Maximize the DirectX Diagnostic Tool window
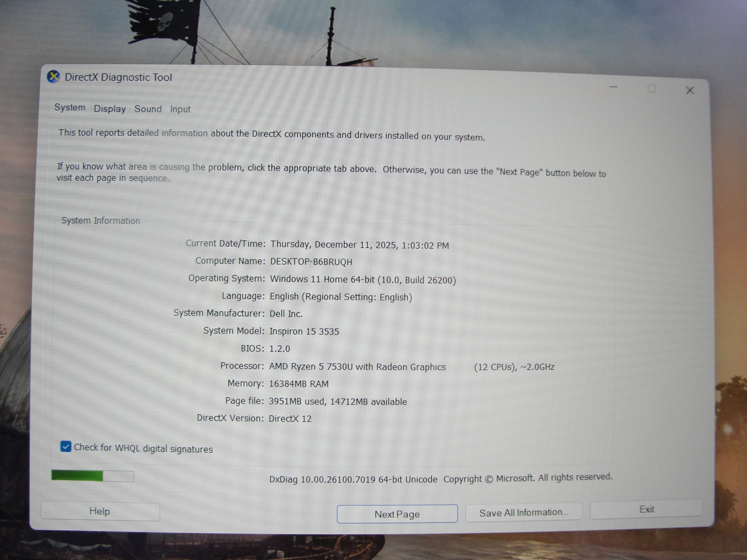Viewport: 747px width, 560px height. click(652, 88)
